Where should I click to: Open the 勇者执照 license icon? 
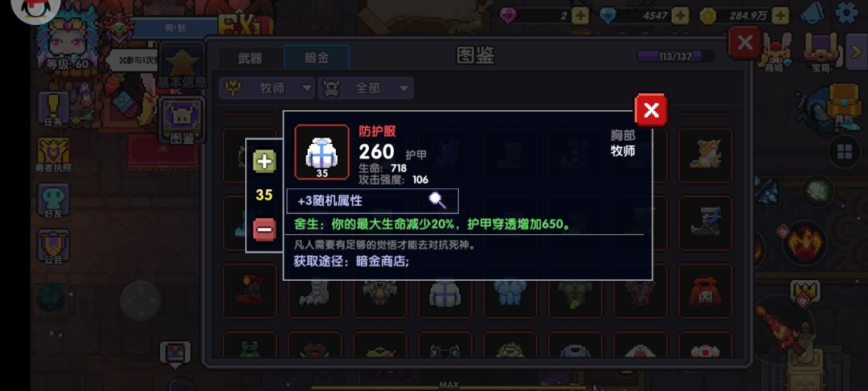[x=54, y=155]
